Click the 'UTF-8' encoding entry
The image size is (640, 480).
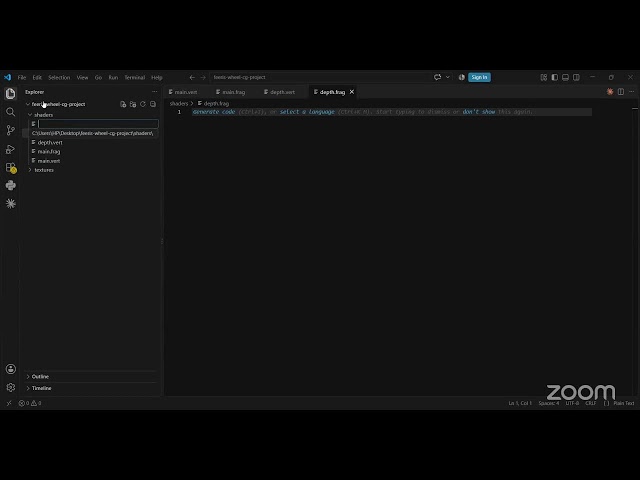pos(572,403)
